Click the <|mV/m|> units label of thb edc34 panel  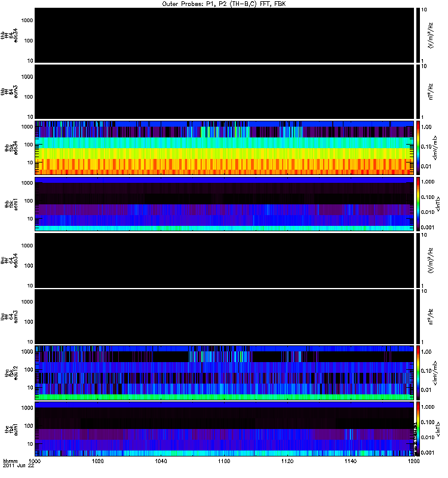point(435,148)
